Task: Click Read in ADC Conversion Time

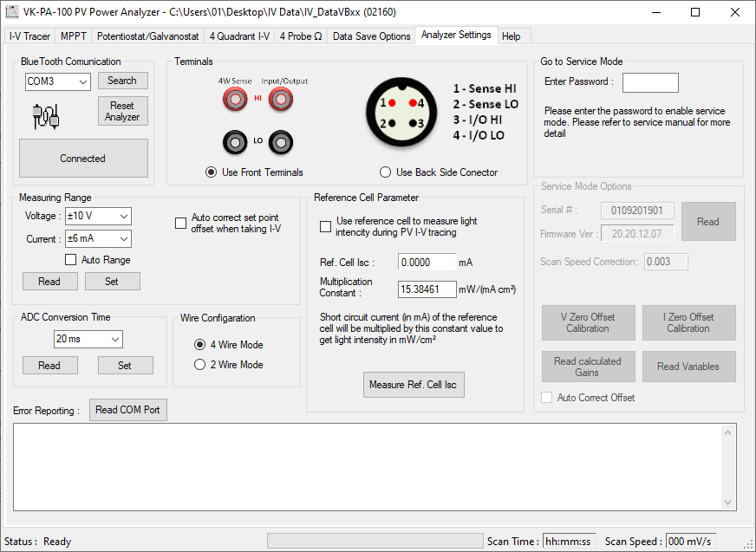Action: [49, 365]
